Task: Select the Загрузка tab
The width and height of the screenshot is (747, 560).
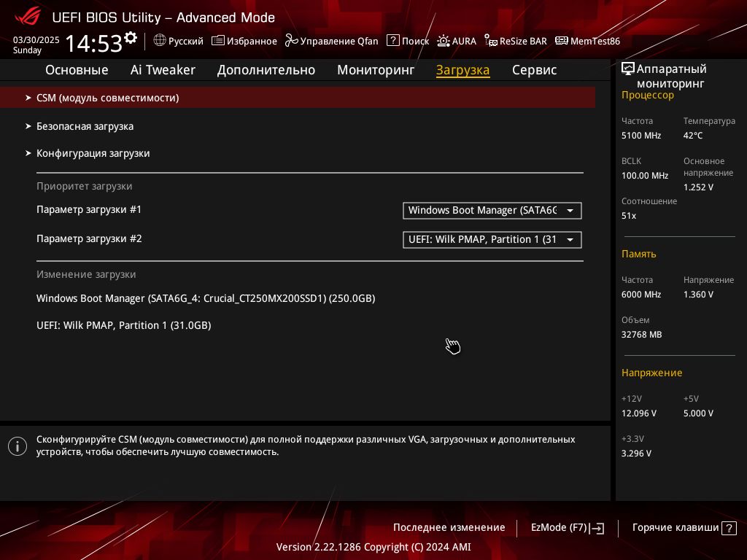Action: pyautogui.click(x=462, y=70)
